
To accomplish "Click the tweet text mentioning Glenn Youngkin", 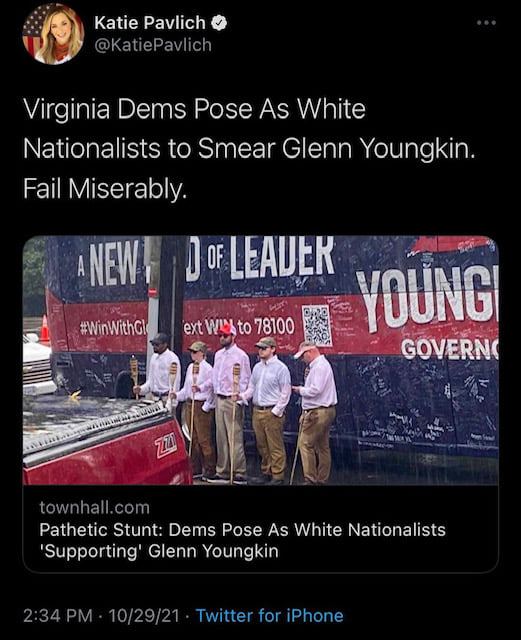I will pos(249,149).
